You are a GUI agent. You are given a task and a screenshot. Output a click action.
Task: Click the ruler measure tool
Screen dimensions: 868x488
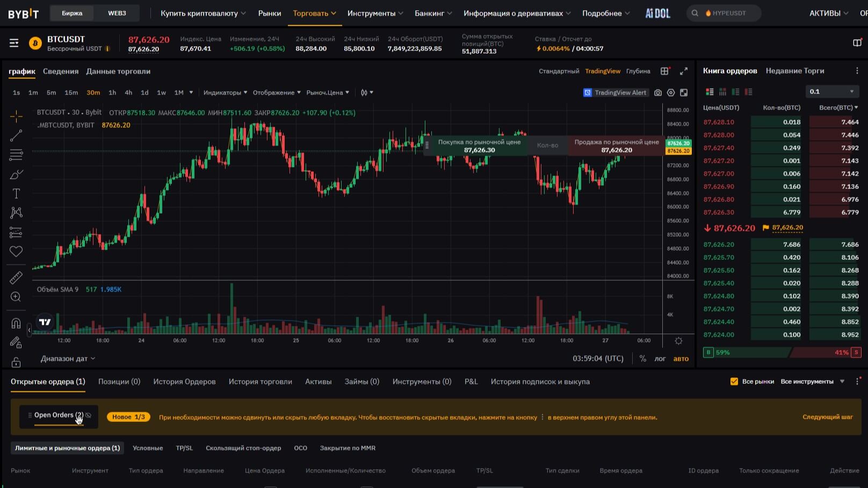point(16,278)
